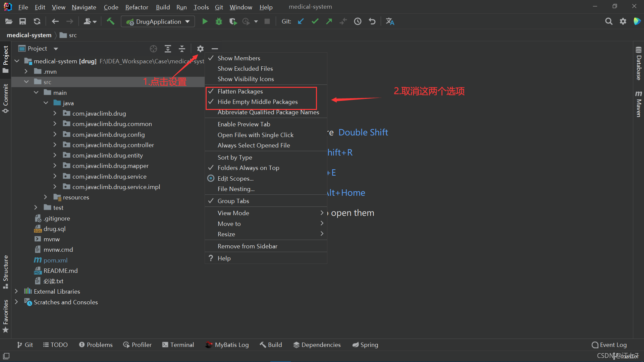
Task: Open Git Show History clock icon
Action: (x=358, y=21)
